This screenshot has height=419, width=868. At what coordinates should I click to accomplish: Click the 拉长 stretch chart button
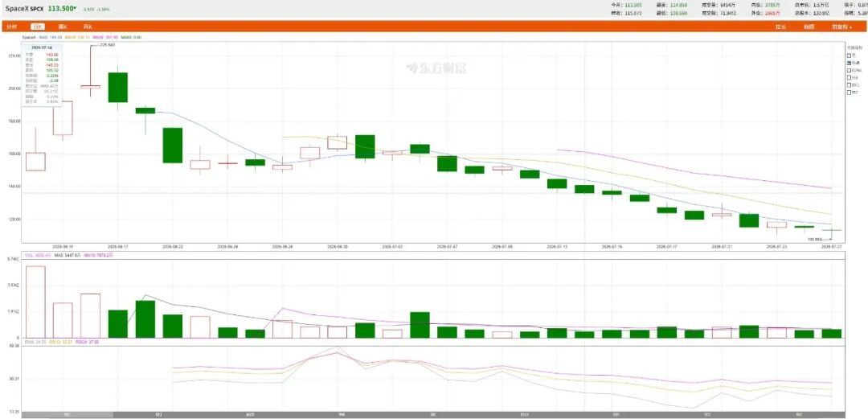click(781, 27)
